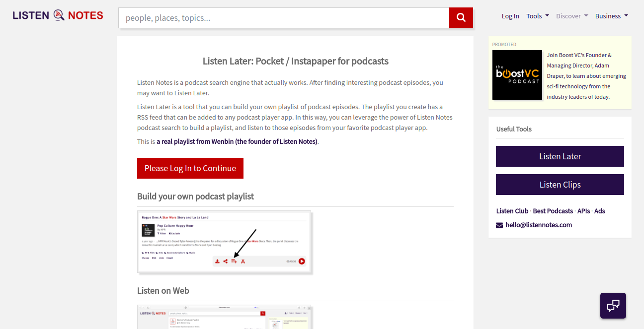Screen dimensions: 644x329
Task: Click the Listen Clips sidebar button
Action: coord(560,185)
